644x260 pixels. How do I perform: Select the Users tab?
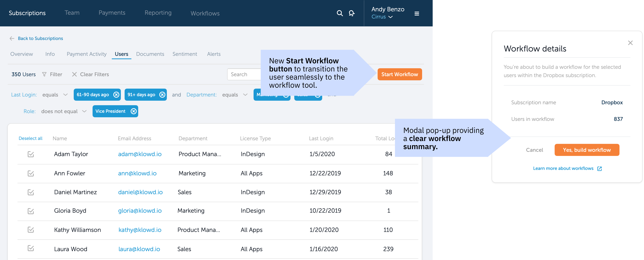point(122,54)
